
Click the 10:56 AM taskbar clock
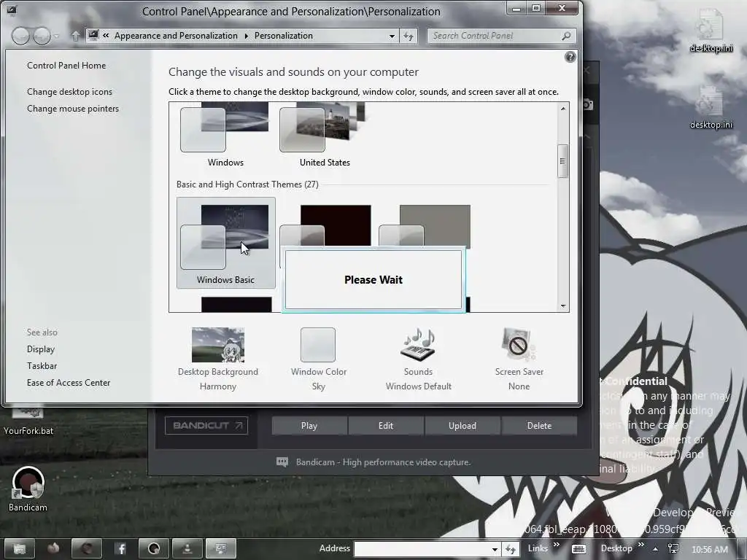click(709, 550)
